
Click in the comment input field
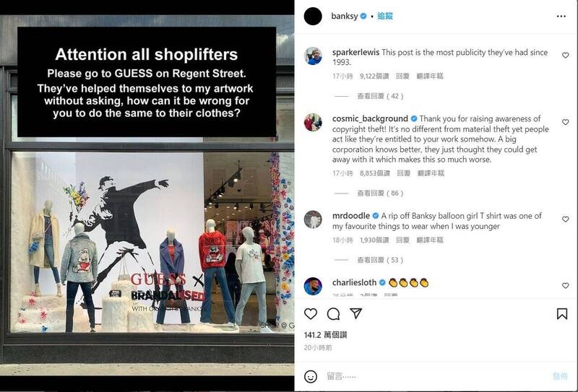pyautogui.click(x=435, y=376)
